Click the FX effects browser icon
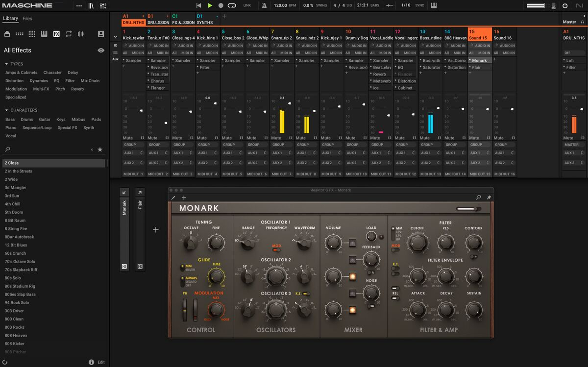The height and width of the screenshot is (367, 588). point(56,34)
